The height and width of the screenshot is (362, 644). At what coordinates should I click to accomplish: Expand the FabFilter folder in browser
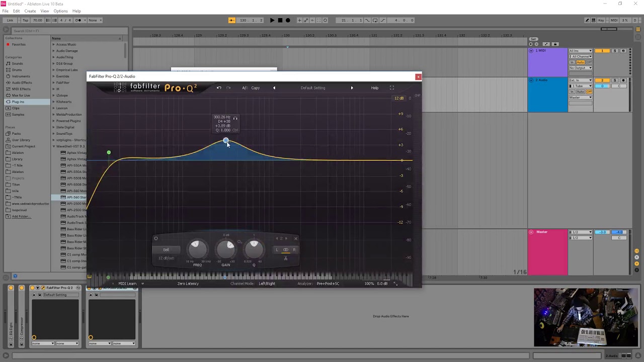pyautogui.click(x=53, y=82)
